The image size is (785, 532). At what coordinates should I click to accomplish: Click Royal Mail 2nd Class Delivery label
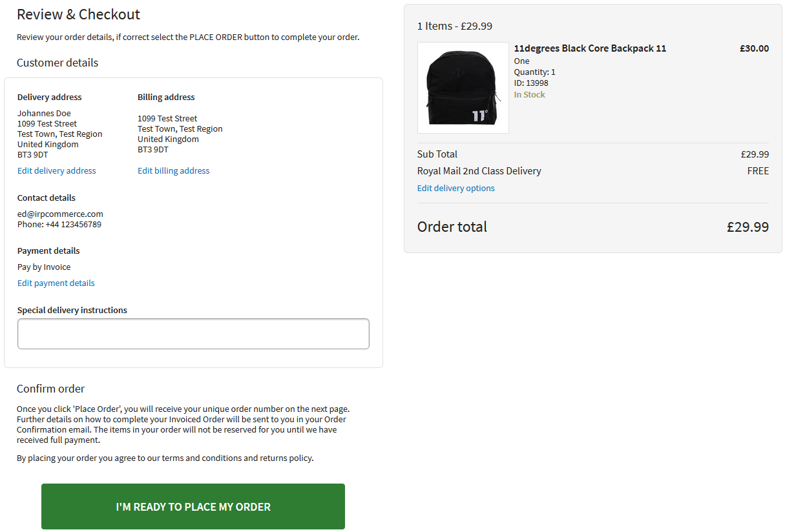[479, 171]
